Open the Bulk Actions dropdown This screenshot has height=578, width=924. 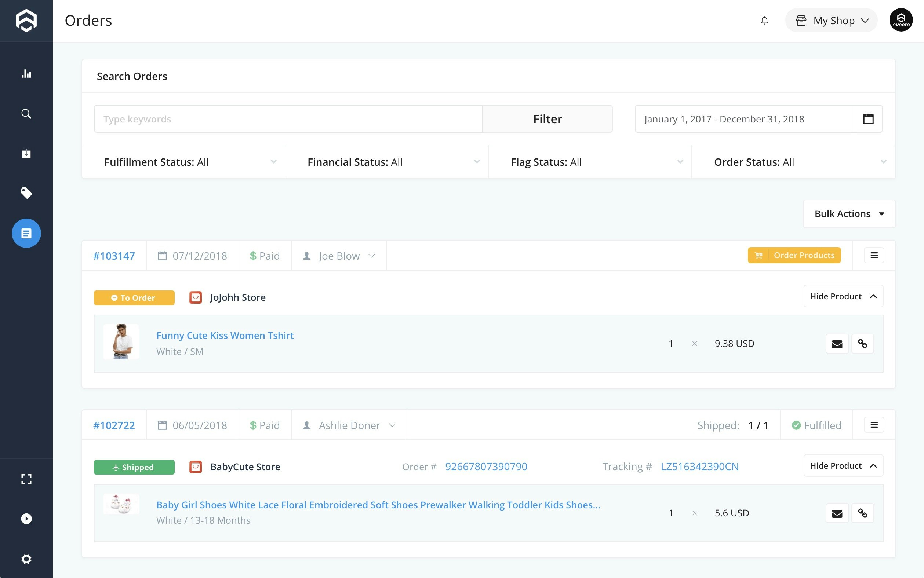tap(849, 214)
